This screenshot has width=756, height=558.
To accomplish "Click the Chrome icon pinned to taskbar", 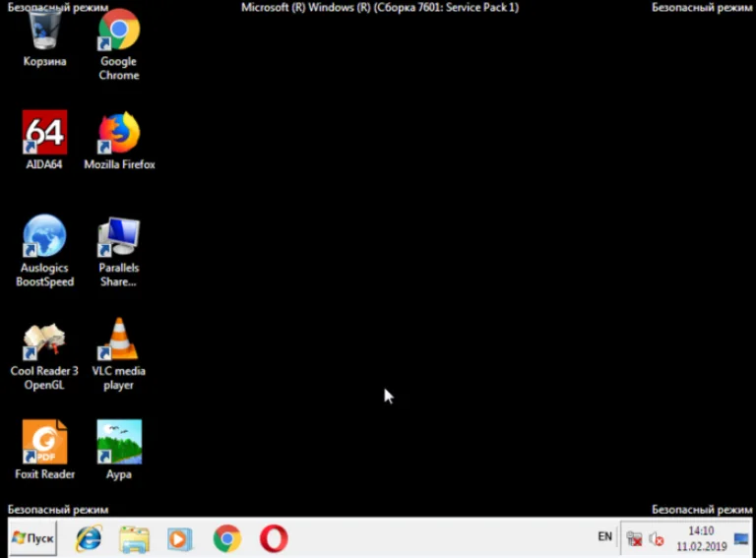I will click(x=227, y=538).
